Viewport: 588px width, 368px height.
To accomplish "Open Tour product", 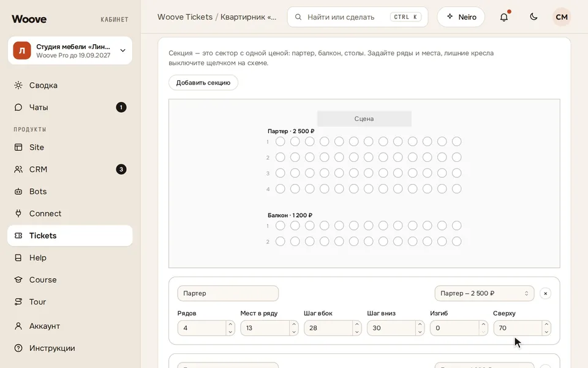I will [x=70, y=302].
